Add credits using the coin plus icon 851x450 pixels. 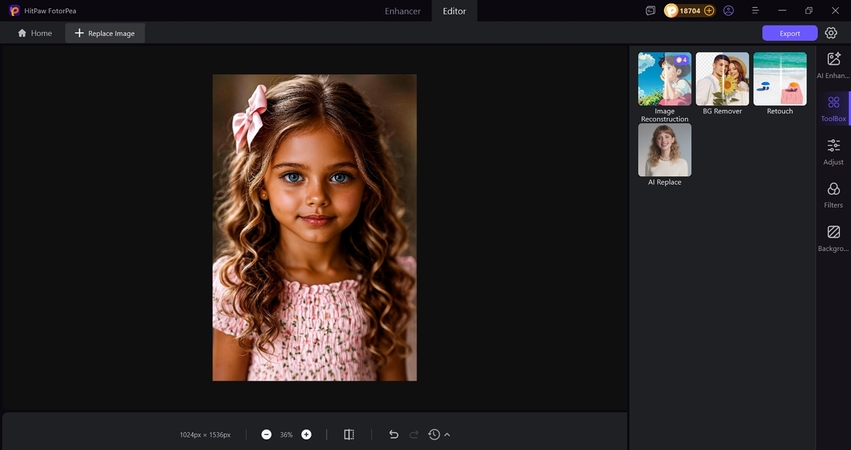(709, 10)
